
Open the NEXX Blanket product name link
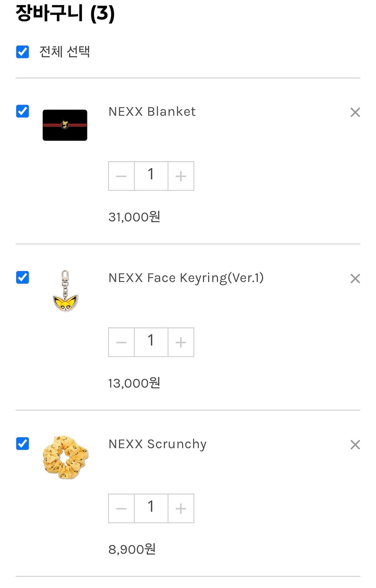pyautogui.click(x=152, y=112)
